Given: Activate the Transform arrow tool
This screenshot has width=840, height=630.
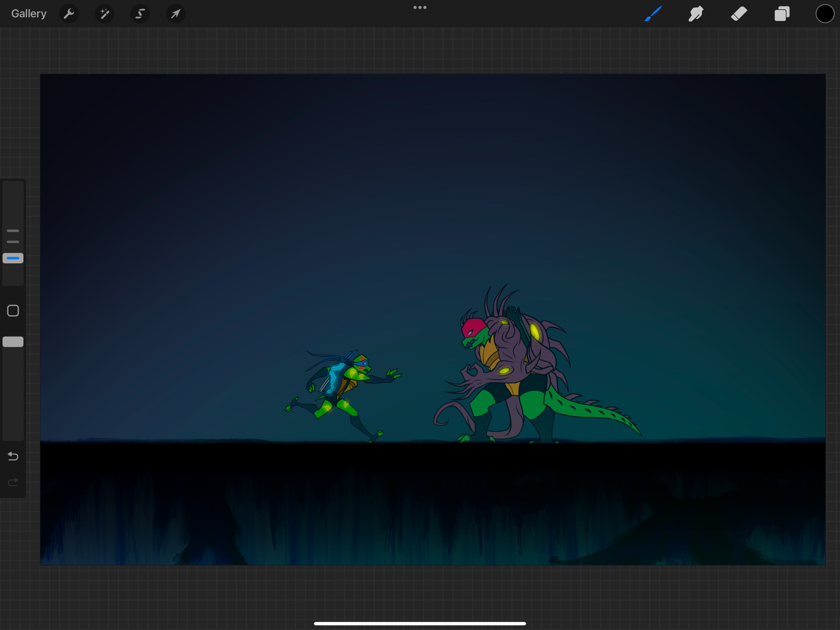Looking at the screenshot, I should pyautogui.click(x=176, y=14).
